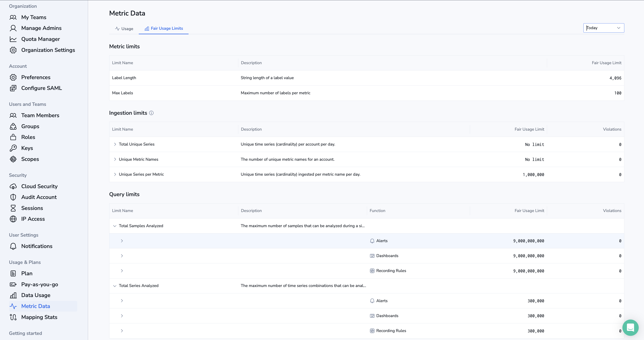Viewport: 644px width, 340px height.
Task: Click the Scopes target icon
Action: [13, 159]
